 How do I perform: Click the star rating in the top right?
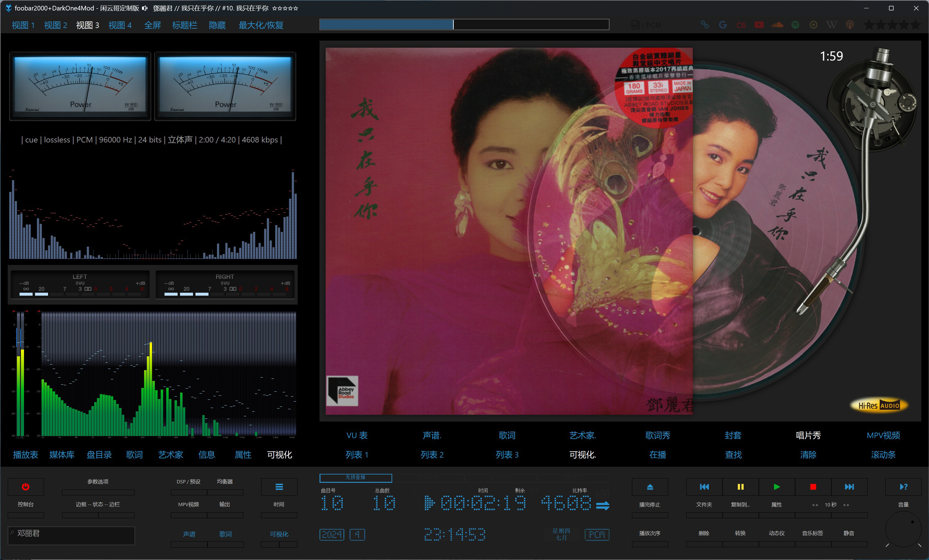tap(892, 25)
